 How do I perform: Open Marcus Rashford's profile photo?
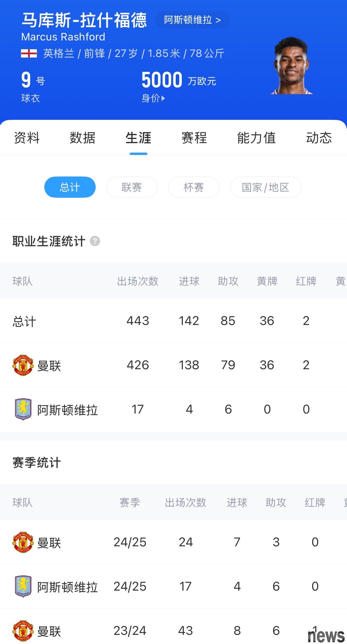[291, 66]
